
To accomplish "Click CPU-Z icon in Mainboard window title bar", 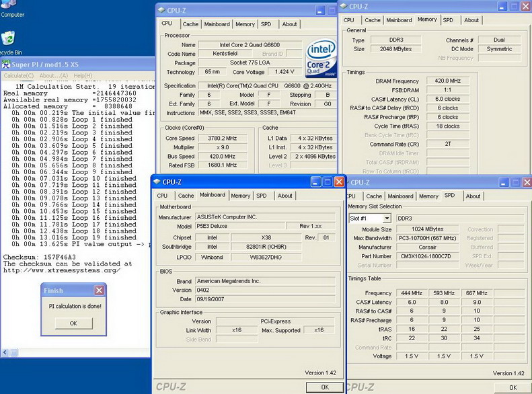I will pos(157,182).
